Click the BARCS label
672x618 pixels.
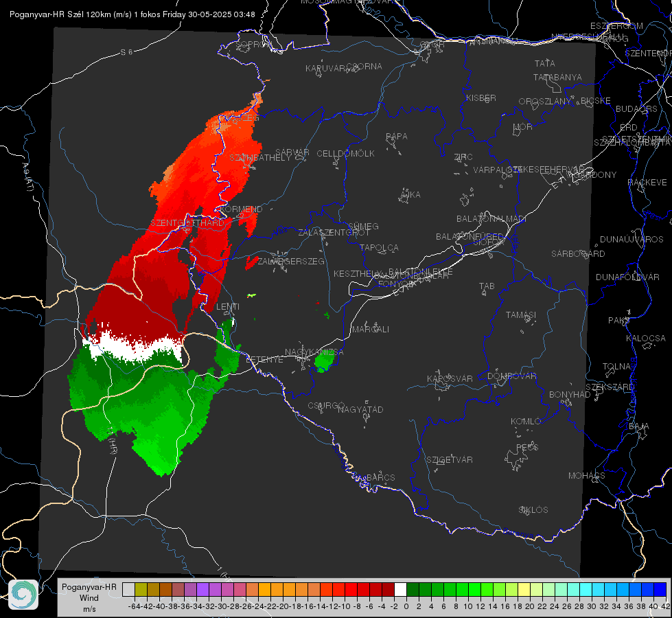click(x=380, y=477)
